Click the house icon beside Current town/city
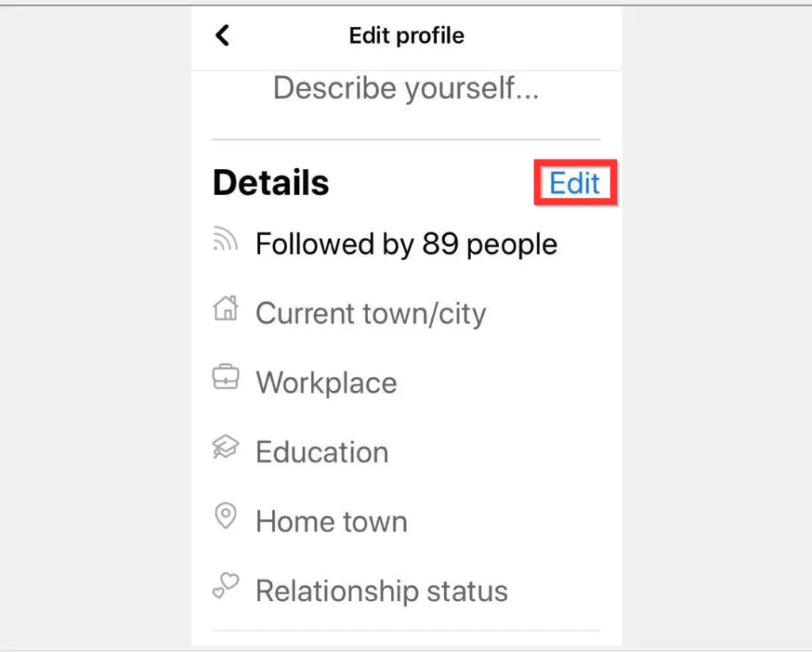This screenshot has width=812, height=652. pos(226,309)
